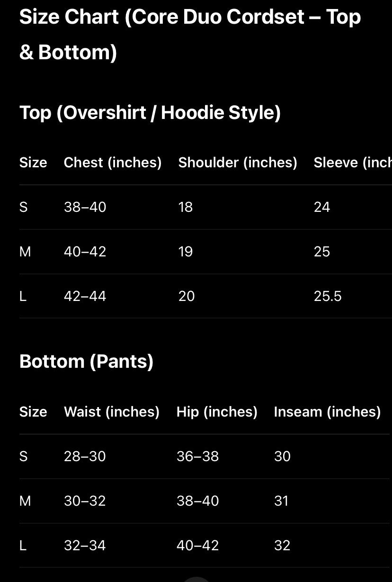The width and height of the screenshot is (392, 582).
Task: Click the 40–42 hip value in pants table
Action: pyautogui.click(x=197, y=546)
